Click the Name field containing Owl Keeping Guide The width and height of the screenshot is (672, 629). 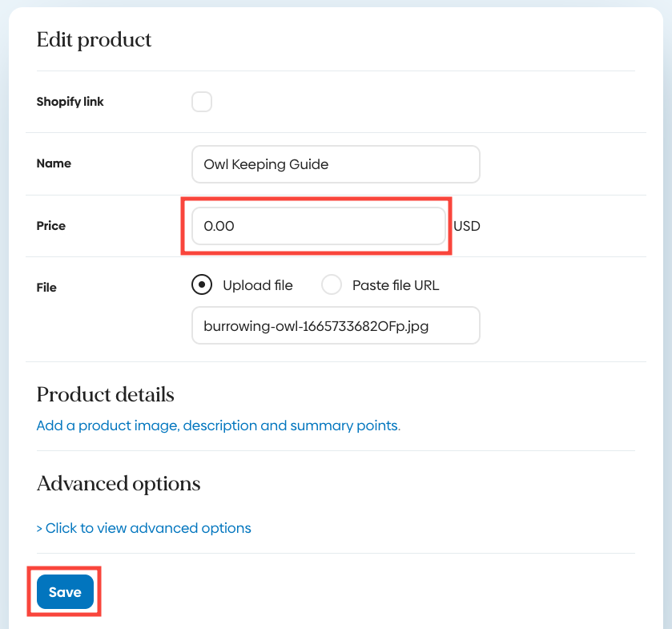(336, 164)
